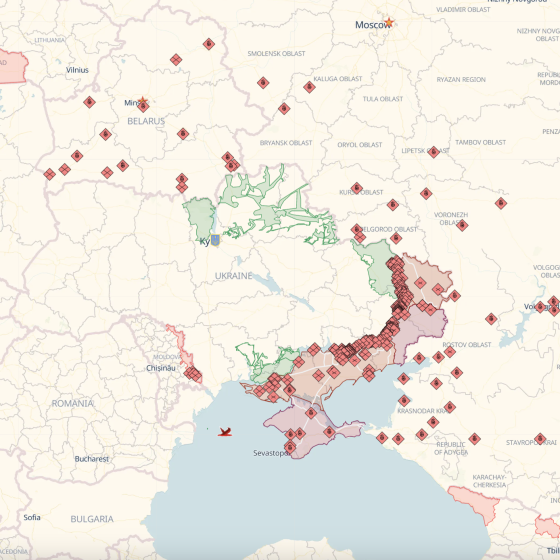Select the Bucharest city label

tap(91, 459)
